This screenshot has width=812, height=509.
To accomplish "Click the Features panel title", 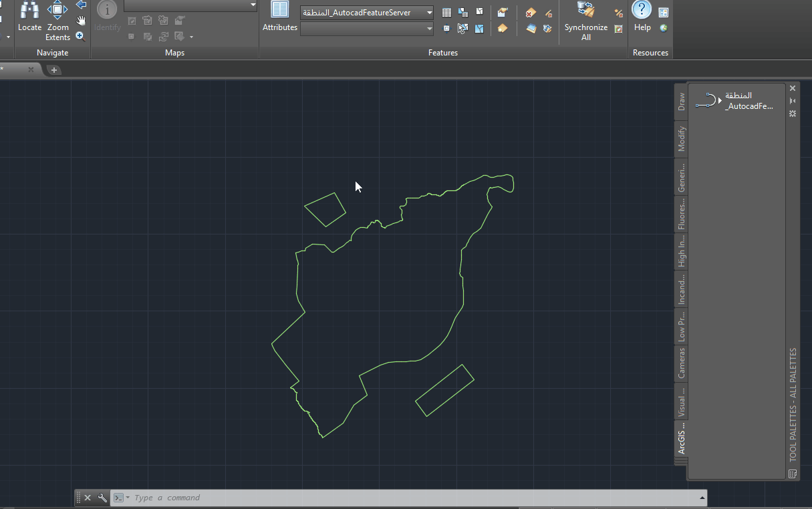I will (443, 53).
